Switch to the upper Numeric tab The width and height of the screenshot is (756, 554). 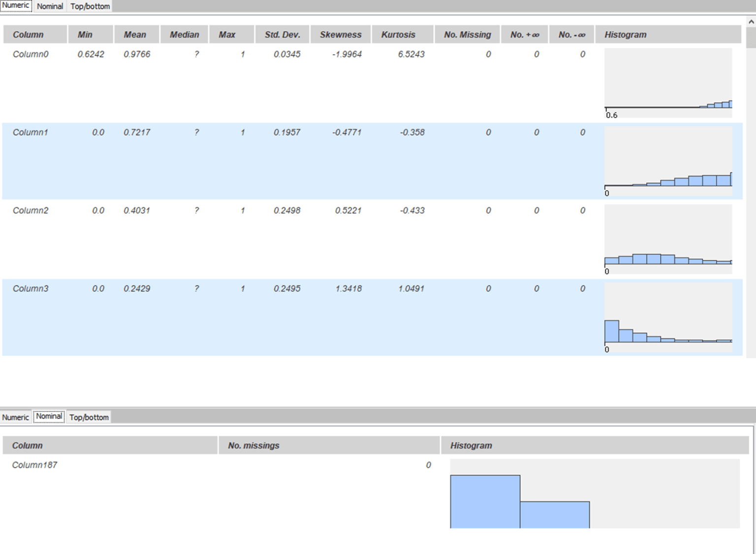point(16,5)
